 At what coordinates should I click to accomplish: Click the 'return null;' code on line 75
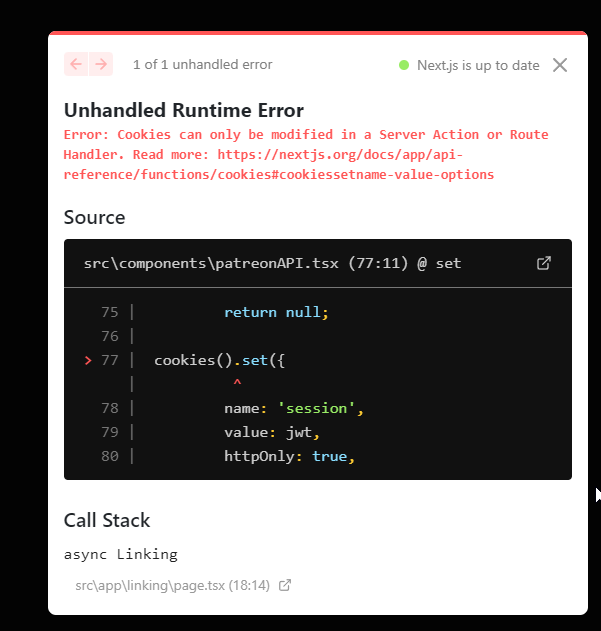click(276, 312)
